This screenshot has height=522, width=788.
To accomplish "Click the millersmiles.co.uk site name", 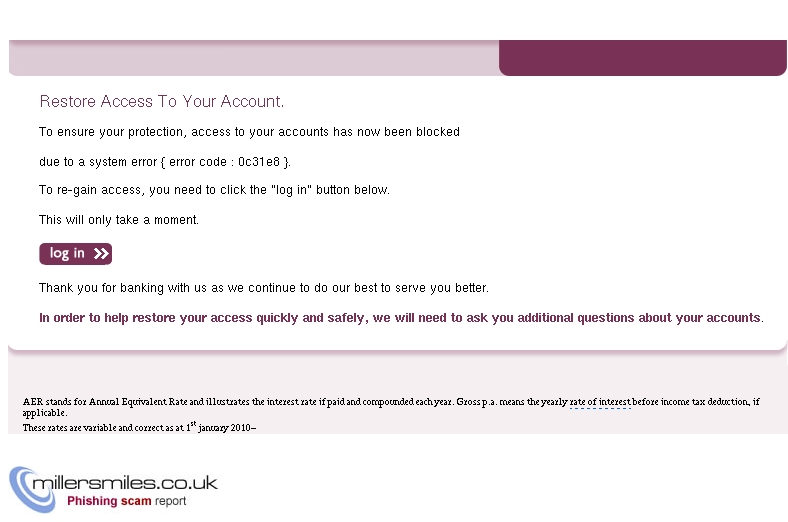I will pos(126,484).
